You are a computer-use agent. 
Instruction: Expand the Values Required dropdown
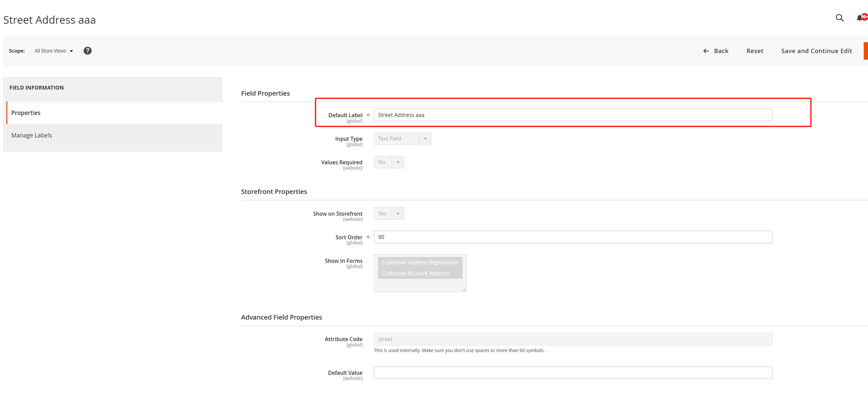click(x=389, y=162)
